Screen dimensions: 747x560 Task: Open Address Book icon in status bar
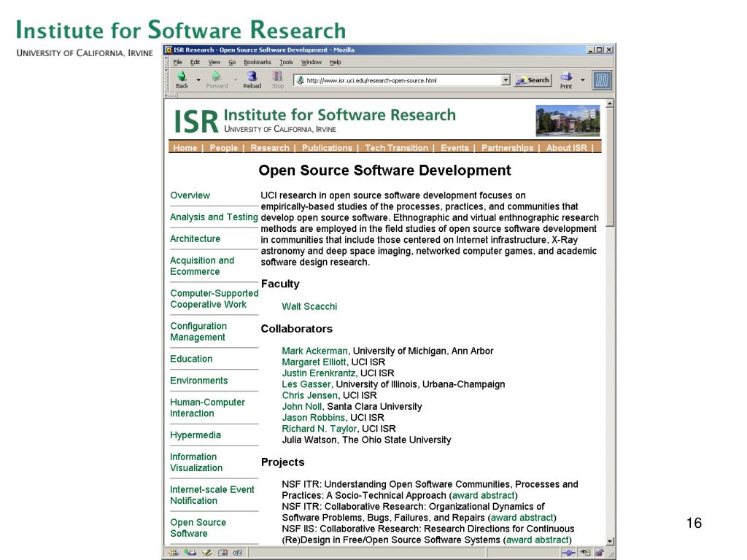coord(222,553)
